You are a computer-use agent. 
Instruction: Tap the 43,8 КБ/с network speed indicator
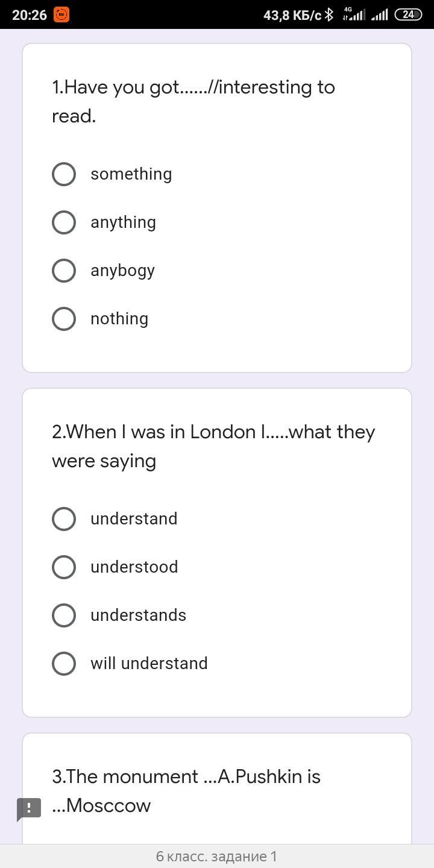tap(292, 14)
